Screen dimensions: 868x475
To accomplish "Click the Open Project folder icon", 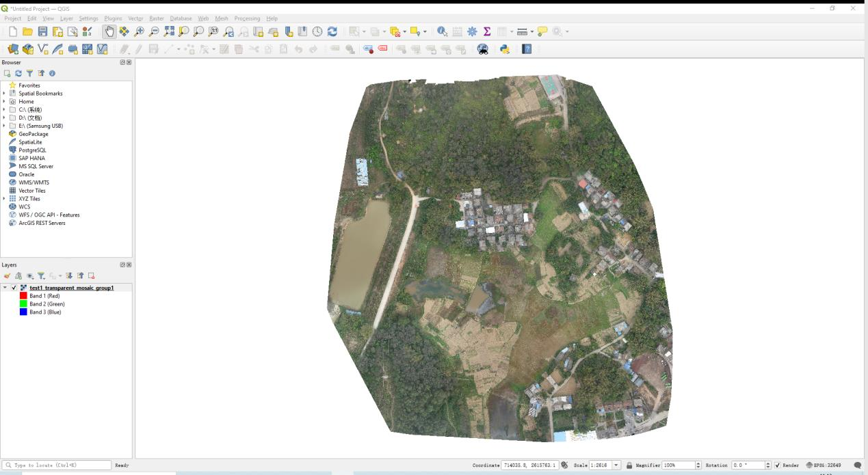I will click(x=27, y=31).
